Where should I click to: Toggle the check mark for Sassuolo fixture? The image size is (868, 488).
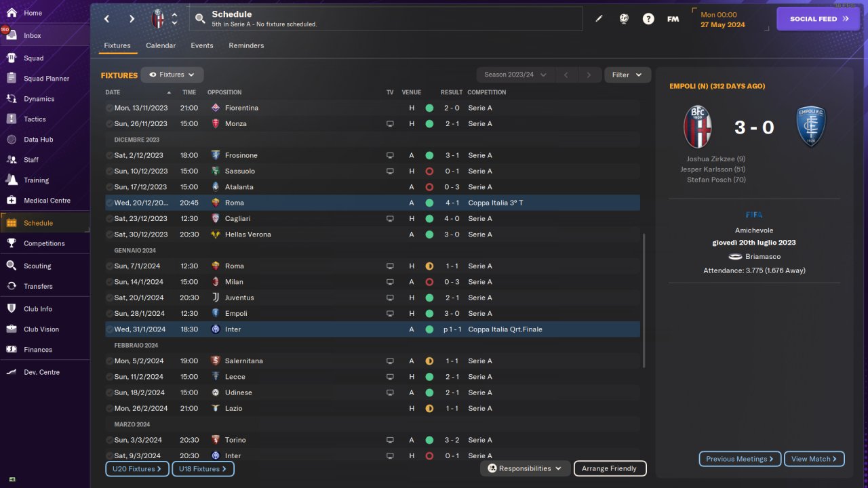[x=109, y=171]
